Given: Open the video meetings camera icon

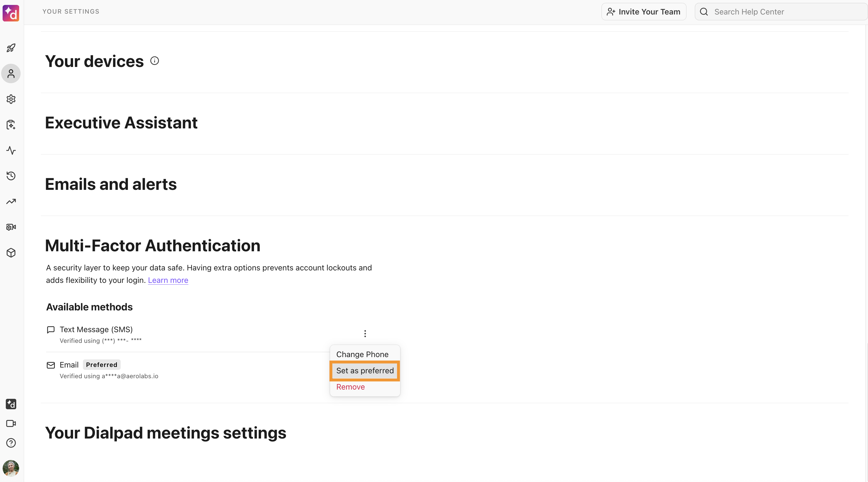Looking at the screenshot, I should click(x=11, y=423).
